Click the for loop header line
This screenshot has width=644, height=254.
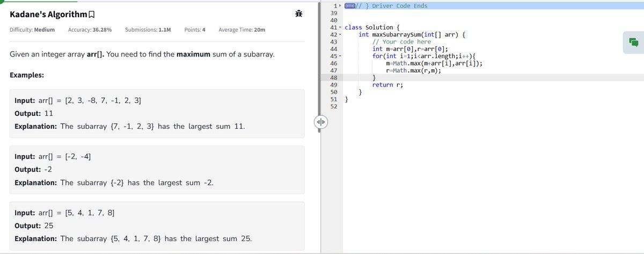coord(424,56)
